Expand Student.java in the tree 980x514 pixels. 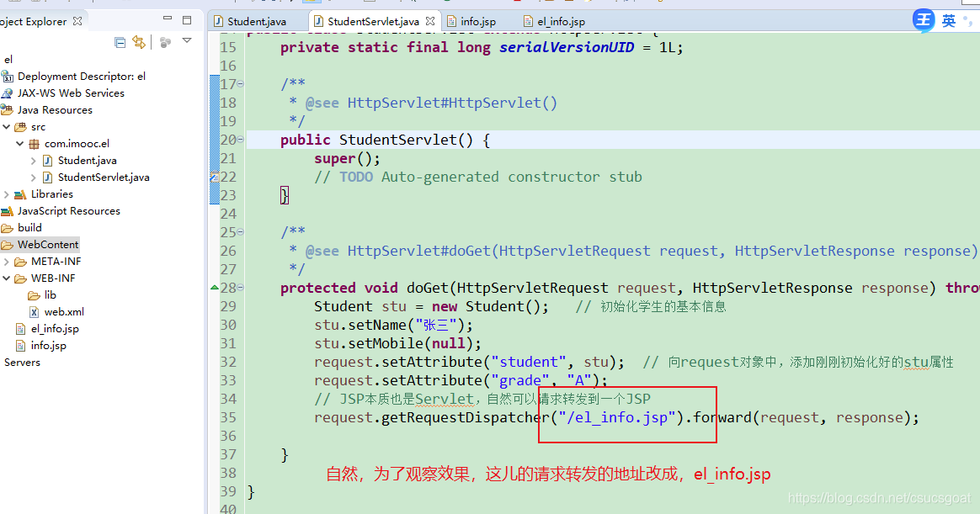(33, 161)
